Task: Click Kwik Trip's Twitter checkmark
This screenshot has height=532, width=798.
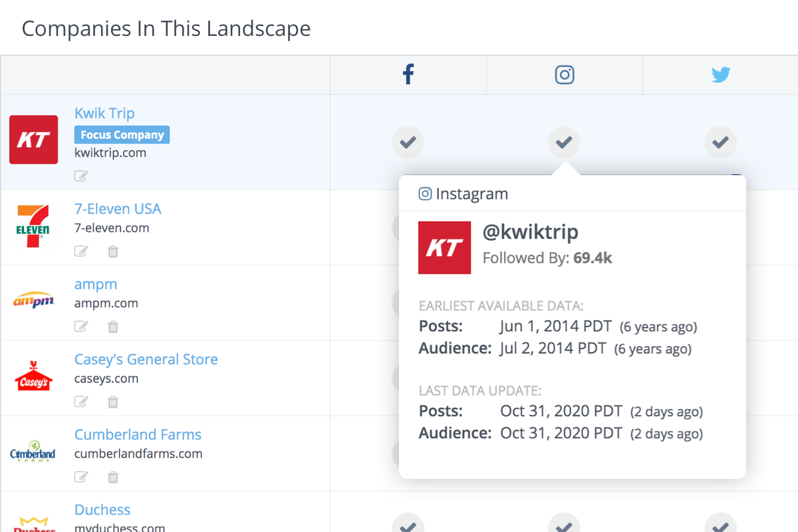Action: pos(720,142)
